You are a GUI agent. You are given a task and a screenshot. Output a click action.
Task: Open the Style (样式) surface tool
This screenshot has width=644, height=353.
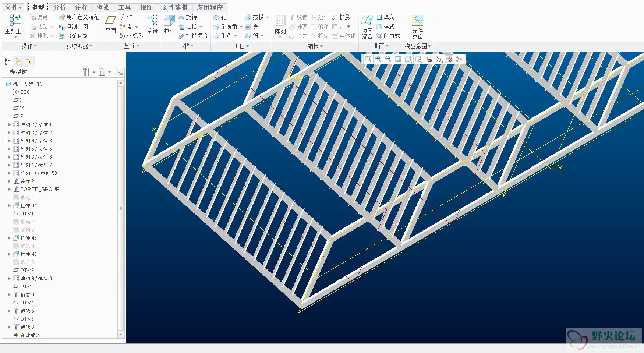tap(385, 27)
